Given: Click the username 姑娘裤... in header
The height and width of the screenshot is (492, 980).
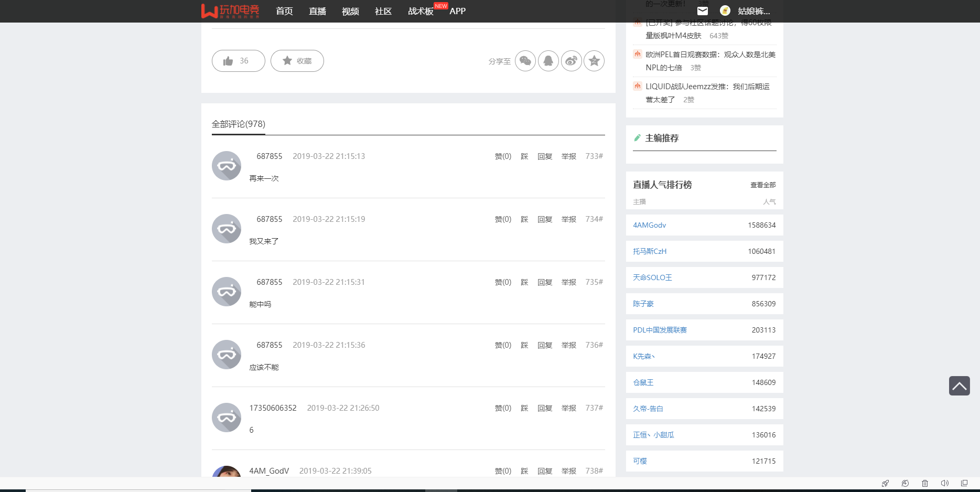Looking at the screenshot, I should [753, 11].
